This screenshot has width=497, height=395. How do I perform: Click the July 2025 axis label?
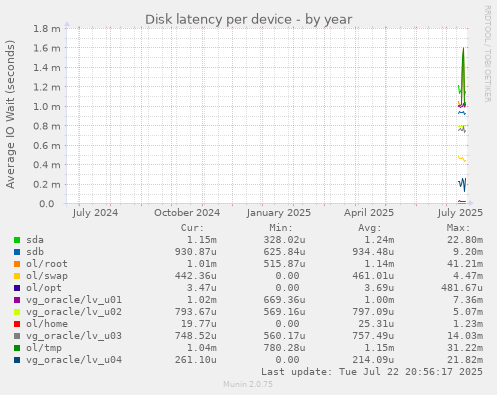(460, 213)
